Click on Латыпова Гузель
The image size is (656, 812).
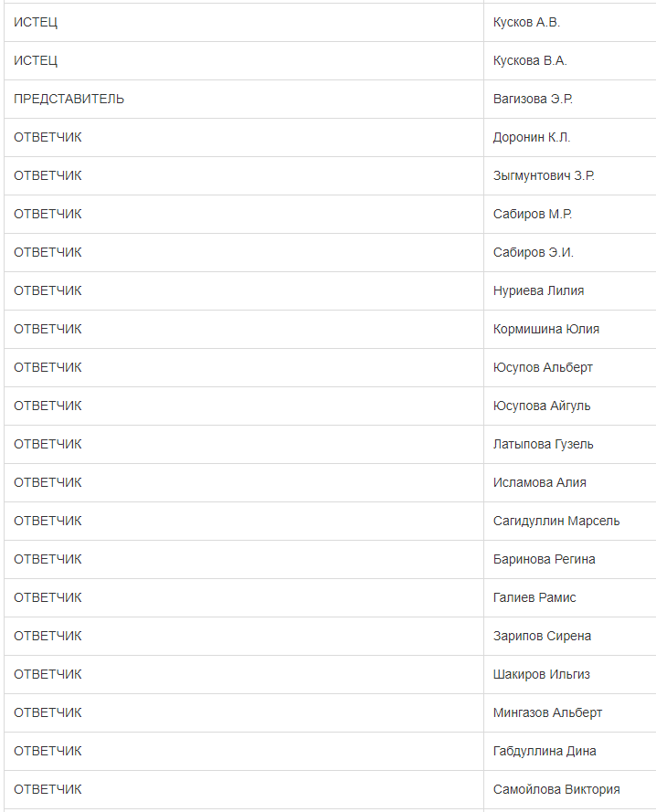543,444
